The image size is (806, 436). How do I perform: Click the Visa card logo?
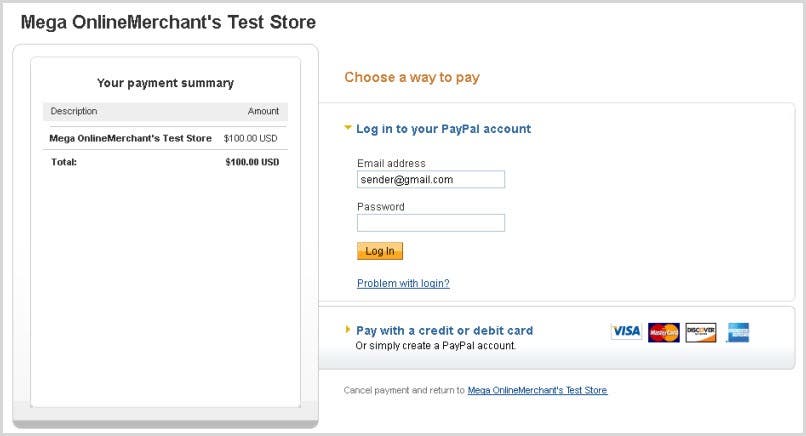pos(626,332)
